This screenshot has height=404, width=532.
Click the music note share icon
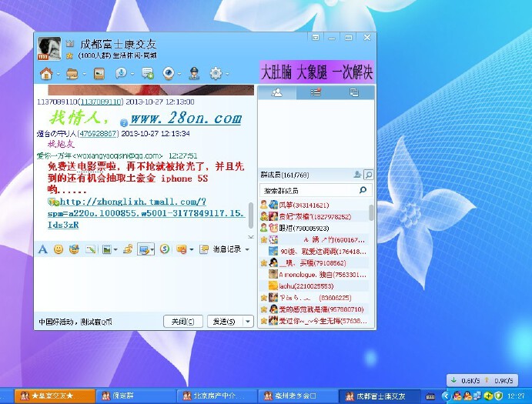[128, 249]
